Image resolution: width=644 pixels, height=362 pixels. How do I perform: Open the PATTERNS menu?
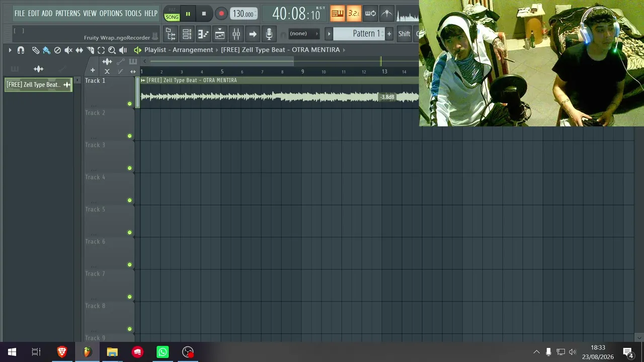68,14
